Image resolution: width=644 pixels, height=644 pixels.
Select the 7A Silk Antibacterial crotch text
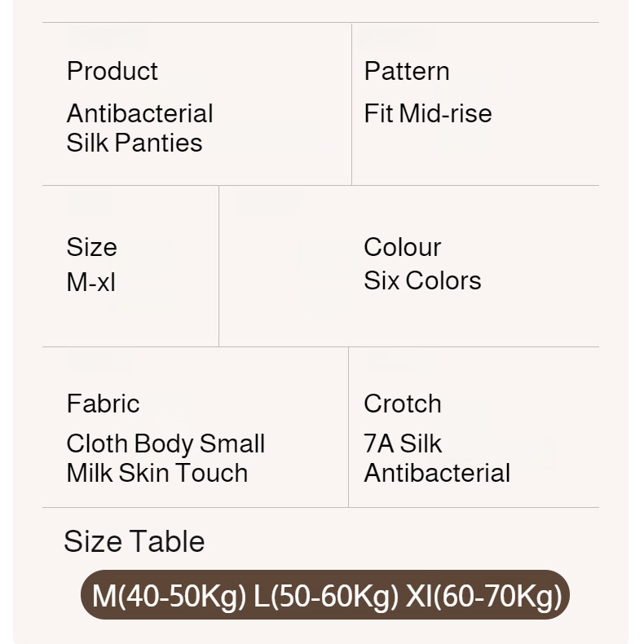pyautogui.click(x=436, y=458)
